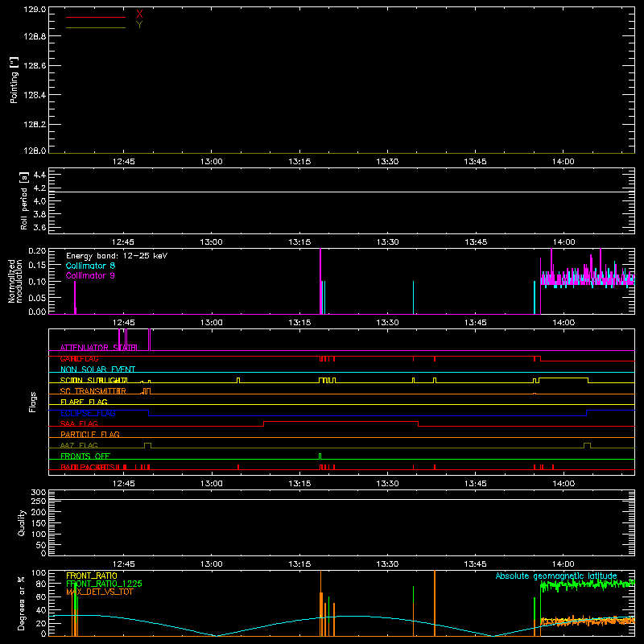Image resolution: width=644 pixels, height=644 pixels.
Task: Select the FRONT_RATIO_1225 legend entry
Action: click(x=105, y=584)
